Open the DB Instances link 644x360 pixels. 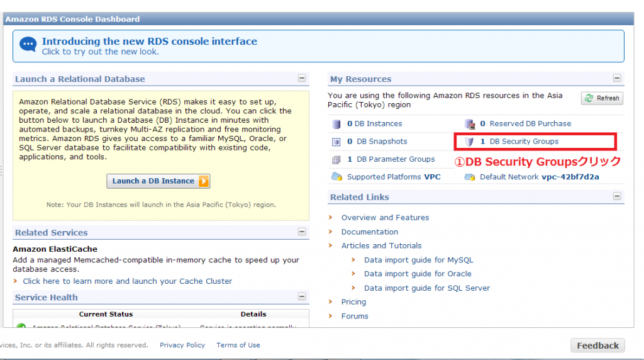click(378, 124)
